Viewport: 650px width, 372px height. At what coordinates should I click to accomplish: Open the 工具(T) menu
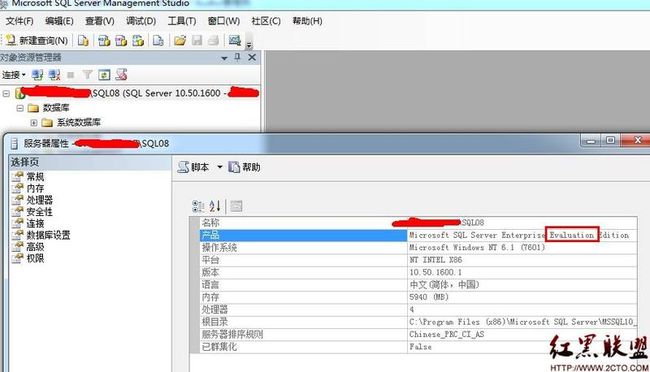(x=182, y=21)
